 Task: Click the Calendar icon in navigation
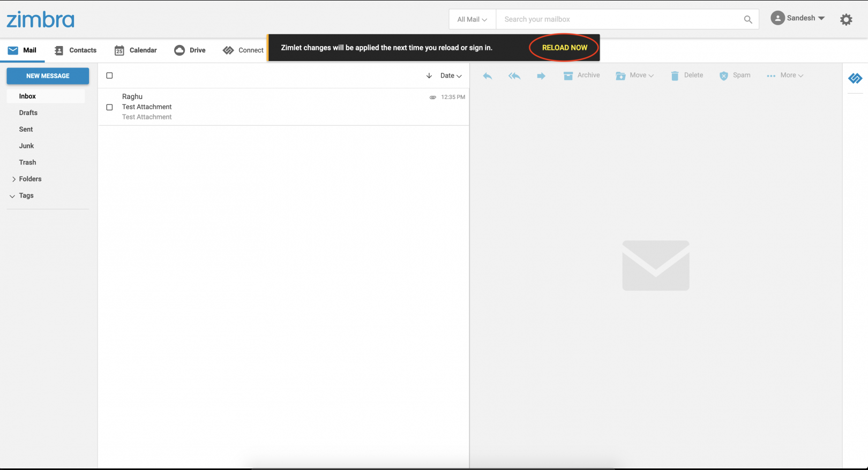119,50
